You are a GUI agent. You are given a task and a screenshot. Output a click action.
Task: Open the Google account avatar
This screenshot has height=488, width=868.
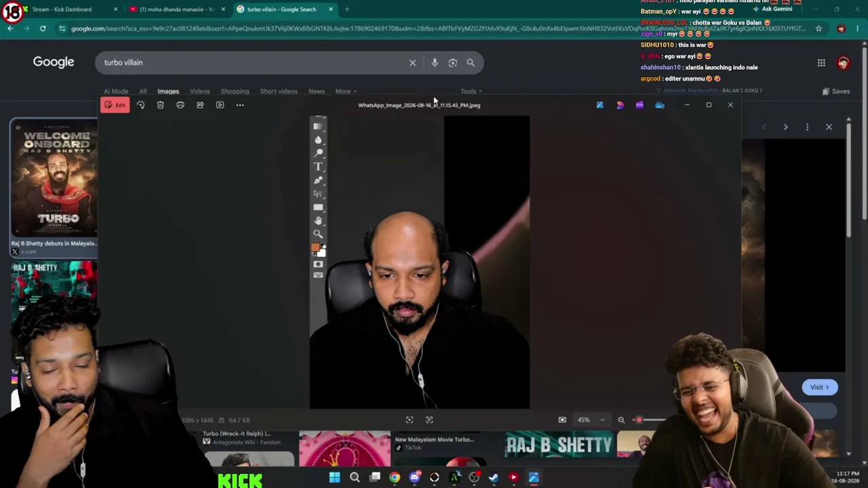coord(844,63)
